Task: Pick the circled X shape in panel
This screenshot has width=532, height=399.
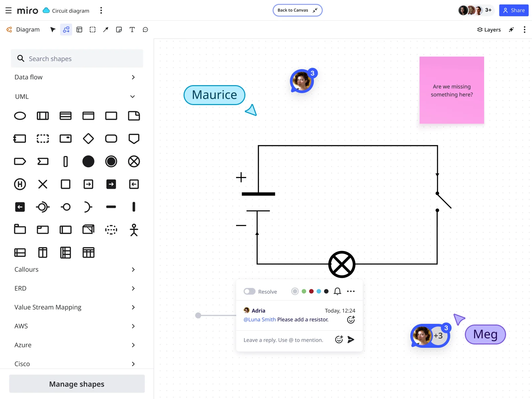Action: tap(134, 162)
